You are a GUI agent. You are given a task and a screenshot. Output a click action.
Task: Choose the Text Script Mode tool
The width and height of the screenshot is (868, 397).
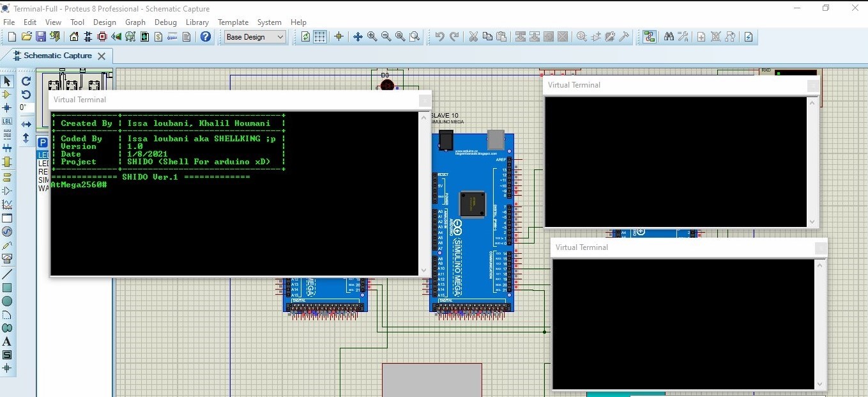(x=7, y=135)
